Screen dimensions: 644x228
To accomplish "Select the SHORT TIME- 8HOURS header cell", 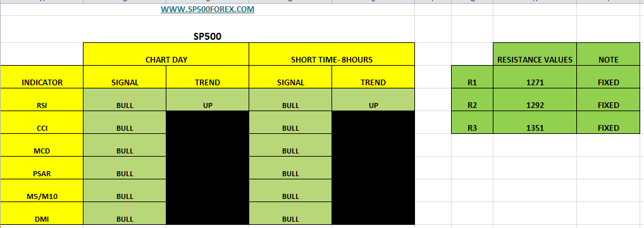I will (332, 54).
